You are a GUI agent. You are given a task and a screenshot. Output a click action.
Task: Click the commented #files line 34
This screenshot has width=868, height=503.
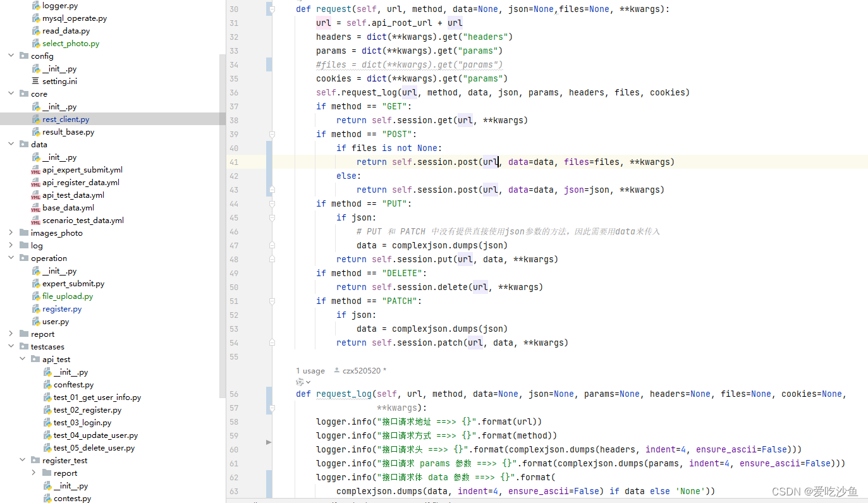(x=410, y=64)
